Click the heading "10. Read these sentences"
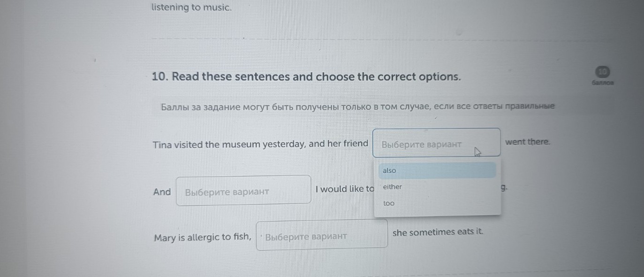 [306, 77]
